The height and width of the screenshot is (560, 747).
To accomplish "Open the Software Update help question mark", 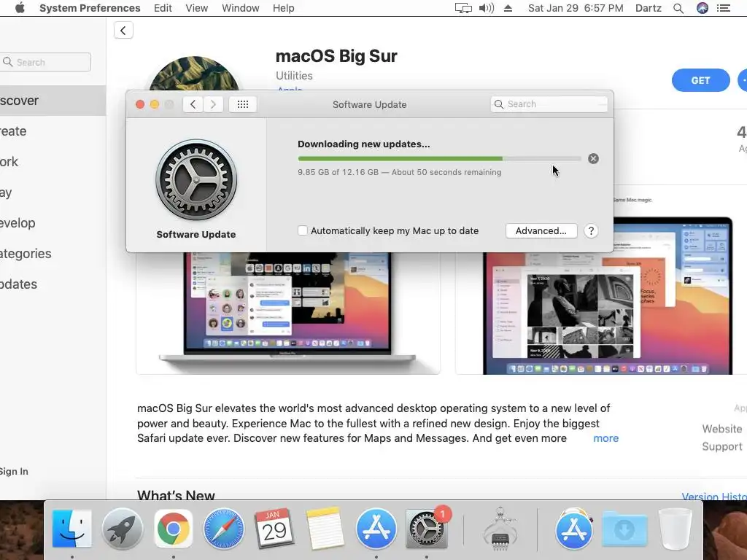I will [591, 231].
